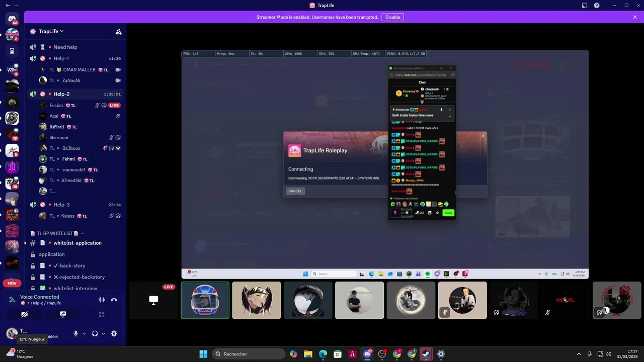
Task: Click user ItsPiroli in Help-2
Action: (80, 127)
